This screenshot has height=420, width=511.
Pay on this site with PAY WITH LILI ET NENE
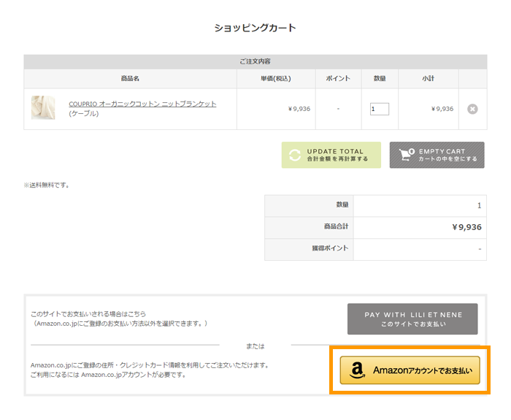click(x=412, y=318)
